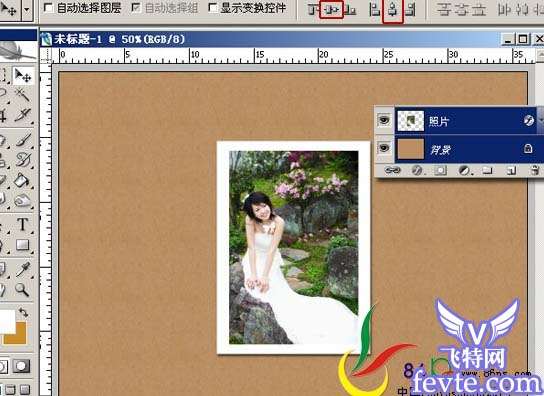This screenshot has height=396, width=544.
Task: Click distribute bottom edges icon
Action: point(479,10)
